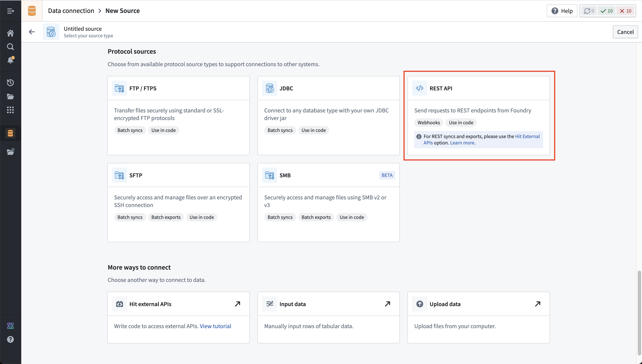Open the Hit external APIs arrow icon
Image resolution: width=642 pixels, height=364 pixels.
pos(237,304)
